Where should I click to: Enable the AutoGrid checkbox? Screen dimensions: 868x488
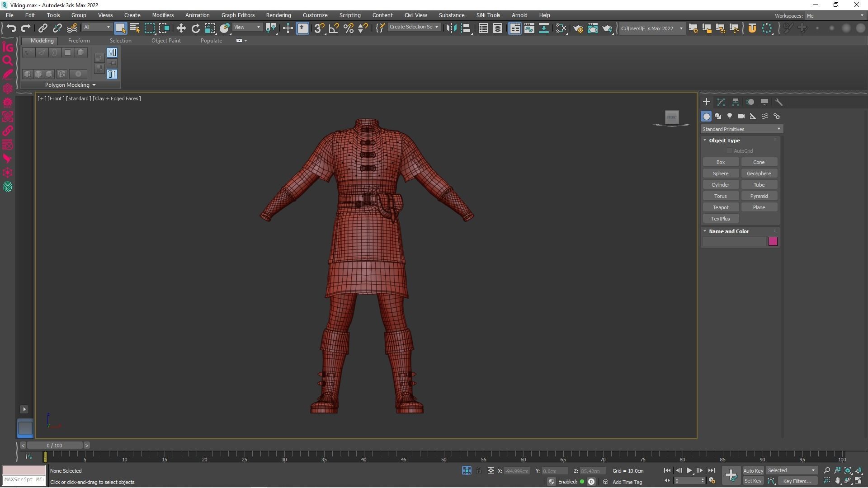(x=729, y=151)
